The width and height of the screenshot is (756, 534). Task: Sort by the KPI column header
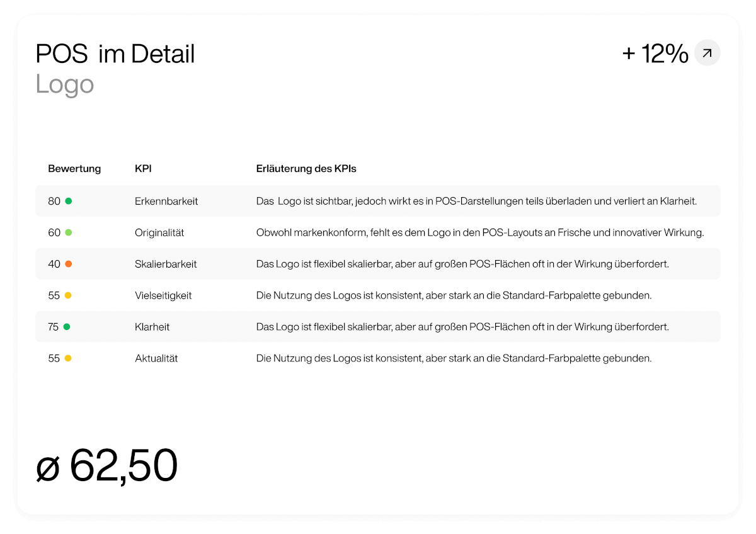tap(143, 169)
